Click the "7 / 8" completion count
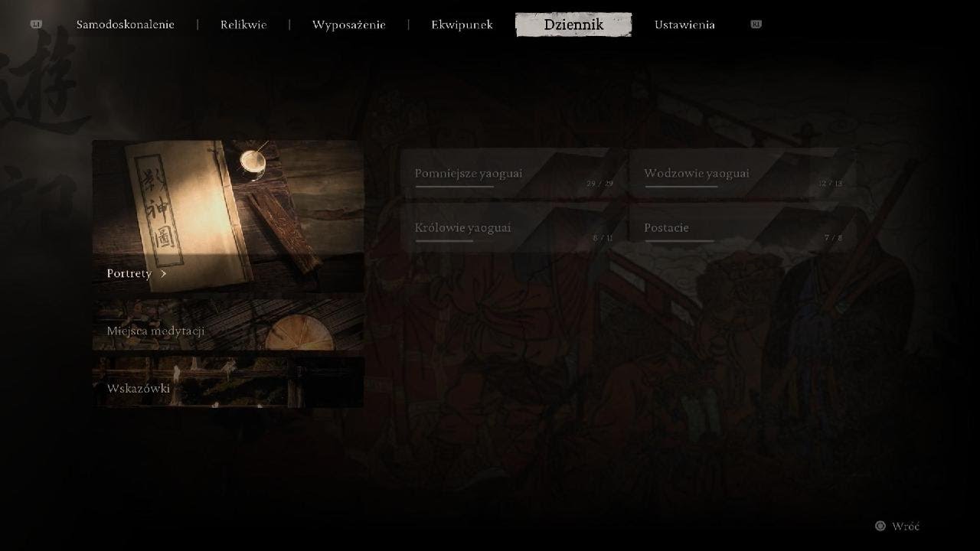Image resolution: width=980 pixels, height=551 pixels. [833, 238]
